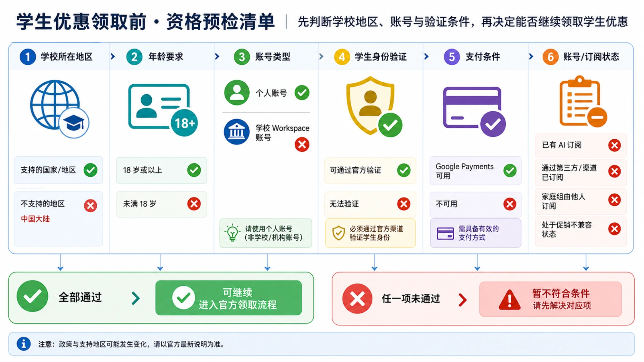Click 暂不符合条件 red warning button
Image resolution: width=644 pixels, height=362 pixels.
551,299
